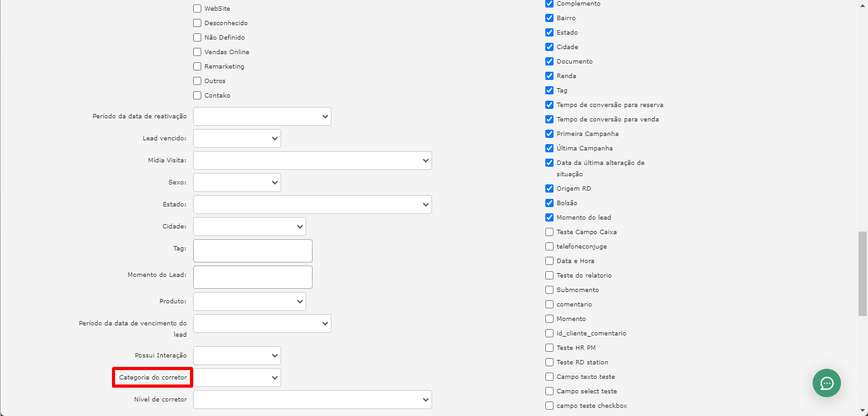
Task: Enable the Submomento checkbox
Action: click(550, 290)
